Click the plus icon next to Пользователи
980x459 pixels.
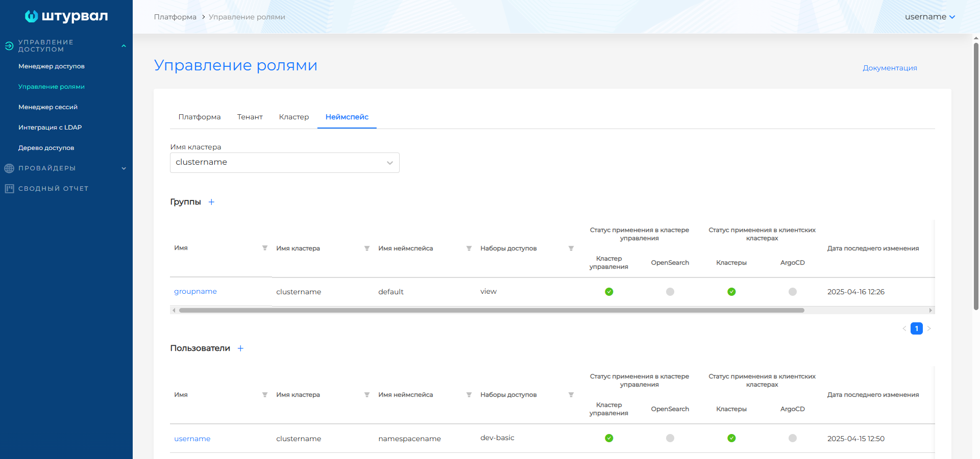point(240,348)
